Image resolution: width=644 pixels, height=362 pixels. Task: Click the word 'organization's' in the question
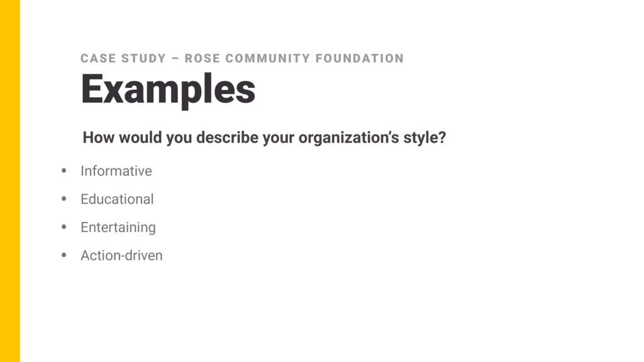click(348, 138)
